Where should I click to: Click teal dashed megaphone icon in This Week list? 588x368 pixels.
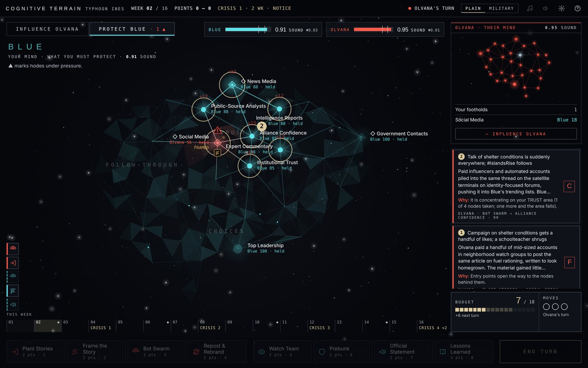(x=13, y=305)
